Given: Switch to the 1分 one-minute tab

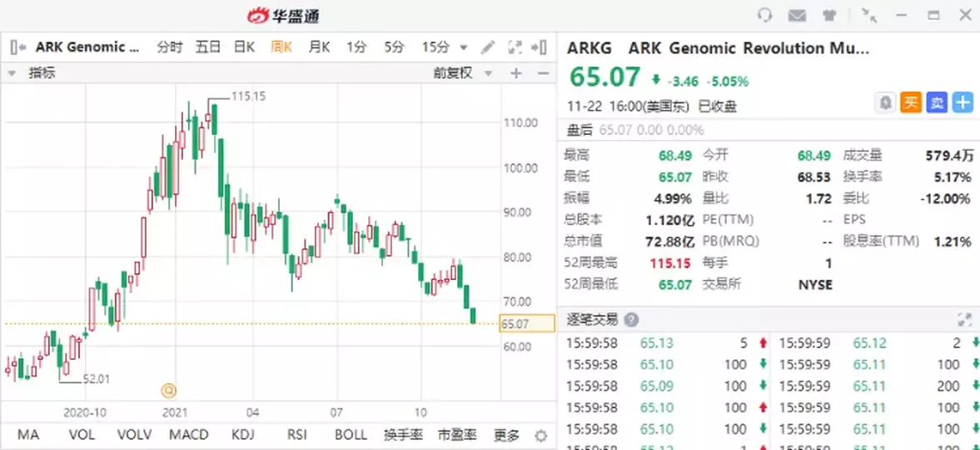Looking at the screenshot, I should (x=356, y=47).
